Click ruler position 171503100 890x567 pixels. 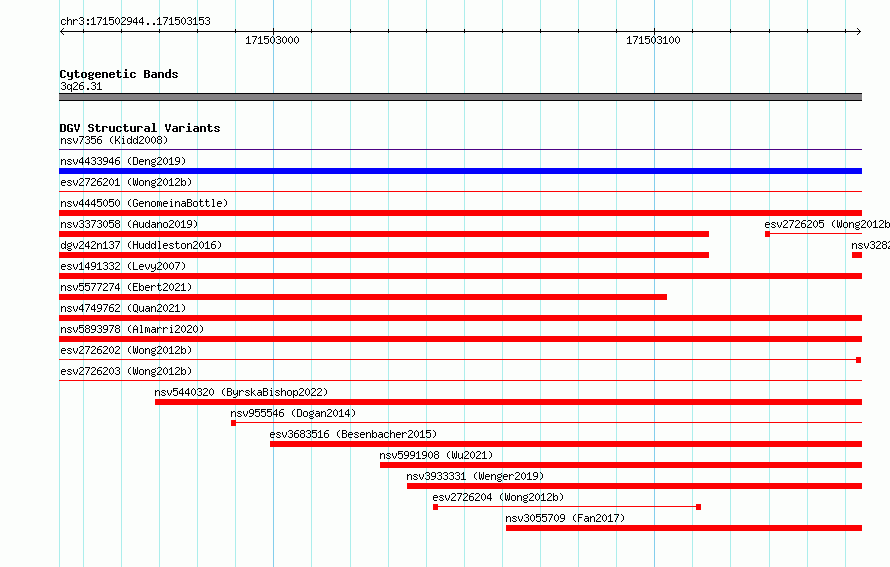[x=653, y=40]
